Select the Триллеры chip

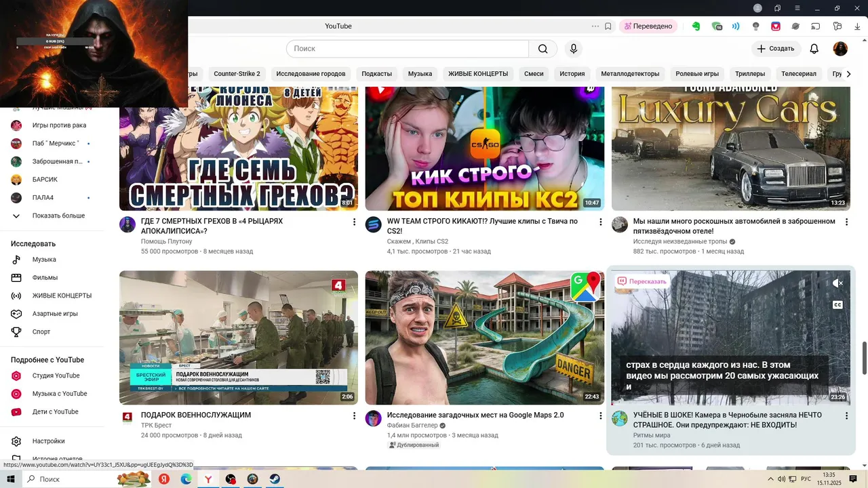point(750,74)
